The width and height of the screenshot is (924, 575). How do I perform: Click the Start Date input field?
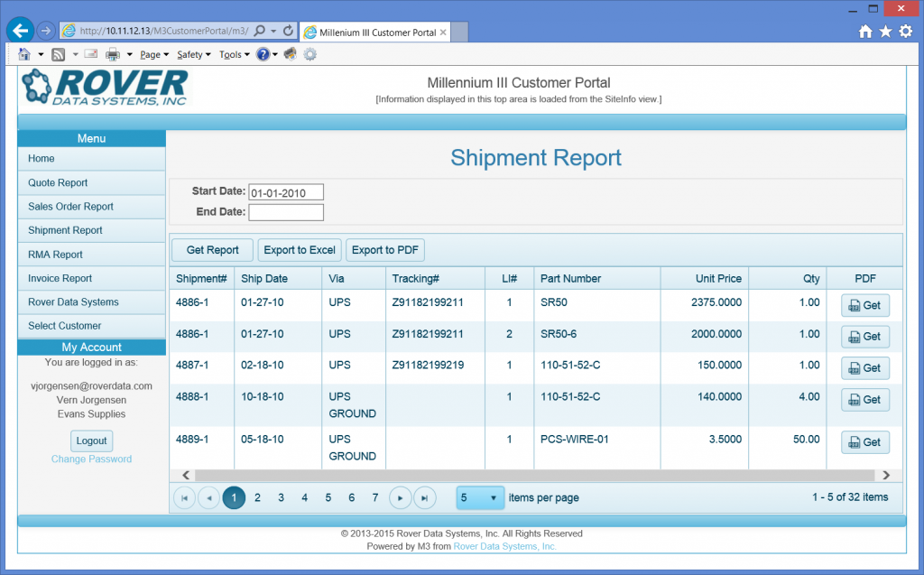point(286,192)
